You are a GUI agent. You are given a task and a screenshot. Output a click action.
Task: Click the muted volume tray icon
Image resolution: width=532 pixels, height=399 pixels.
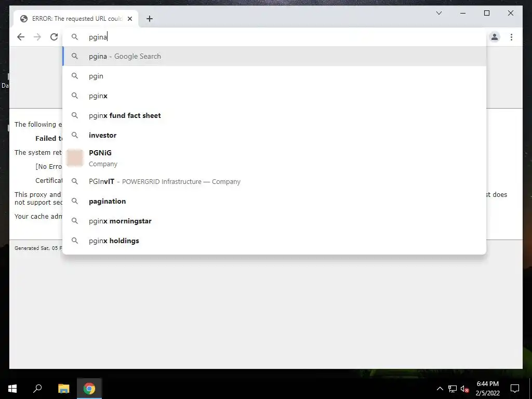[x=465, y=389]
